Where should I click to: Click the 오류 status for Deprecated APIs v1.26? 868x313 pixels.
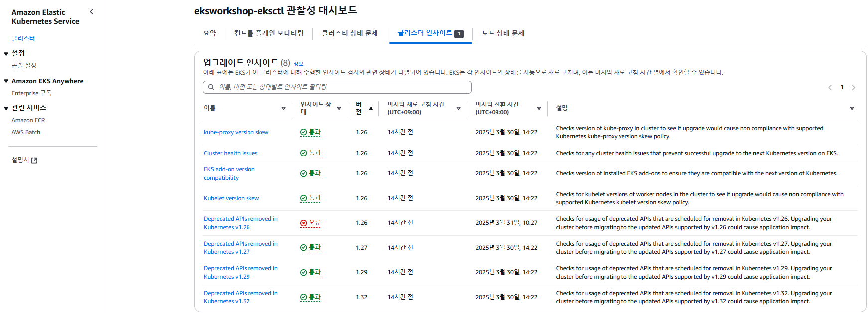coord(310,223)
